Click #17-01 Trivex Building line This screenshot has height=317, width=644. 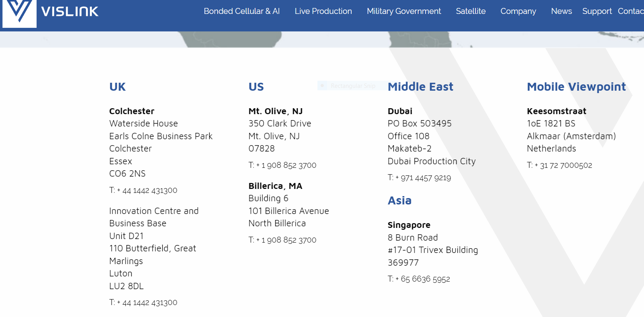point(433,250)
